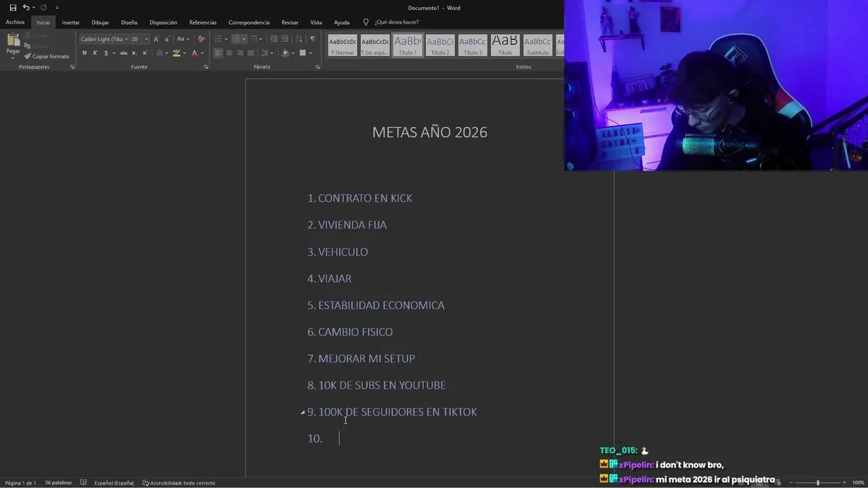Click the numbered list icon
Viewport: 868px width, 488px height.
tap(236, 39)
